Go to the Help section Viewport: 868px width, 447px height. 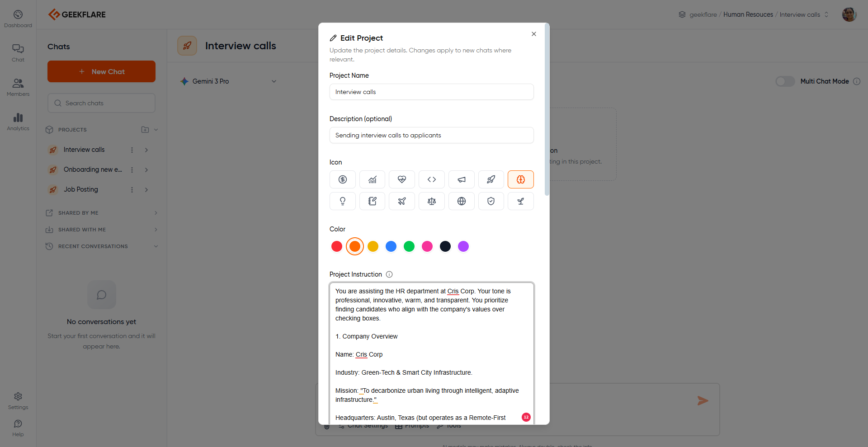(x=18, y=428)
